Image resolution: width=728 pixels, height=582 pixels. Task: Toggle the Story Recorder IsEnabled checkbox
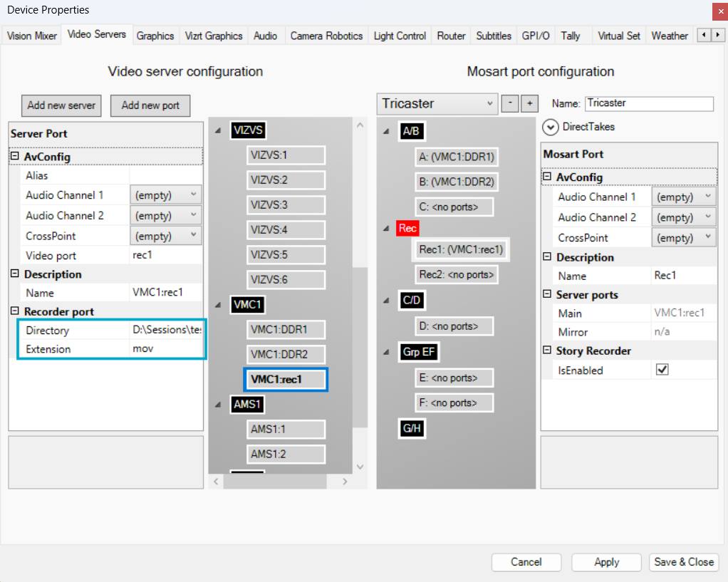[x=662, y=370]
